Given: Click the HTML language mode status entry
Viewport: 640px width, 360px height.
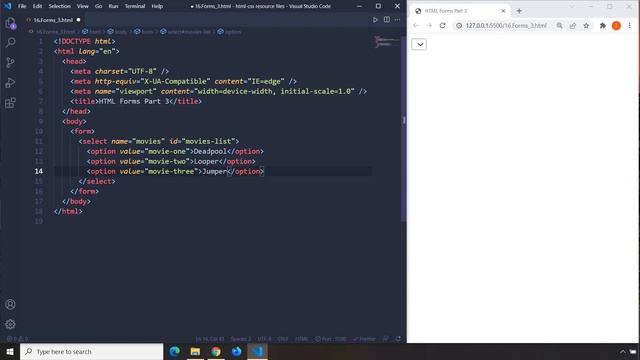Looking at the screenshot, I should (302, 339).
